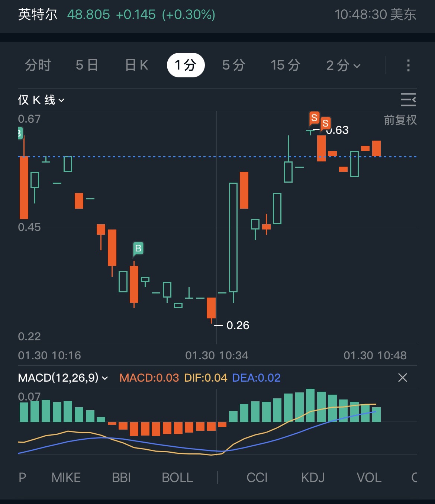Toggle the 前复权 price adjustment setting
Screen dimensions: 435x504
pos(400,120)
